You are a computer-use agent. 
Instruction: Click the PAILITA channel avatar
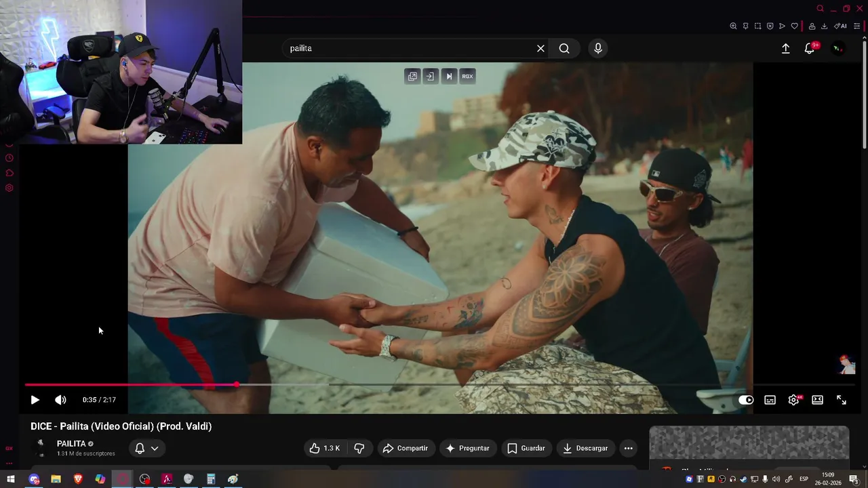[x=41, y=448]
